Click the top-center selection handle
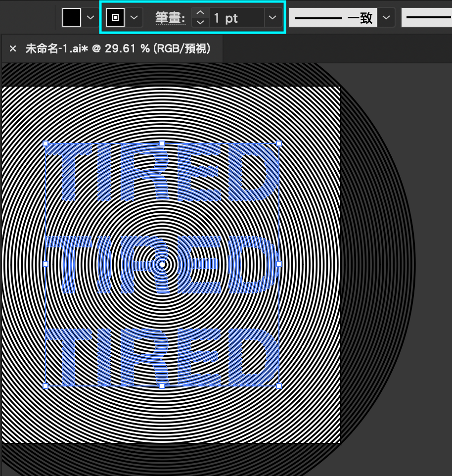This screenshot has height=476, width=452. pyautogui.click(x=162, y=143)
